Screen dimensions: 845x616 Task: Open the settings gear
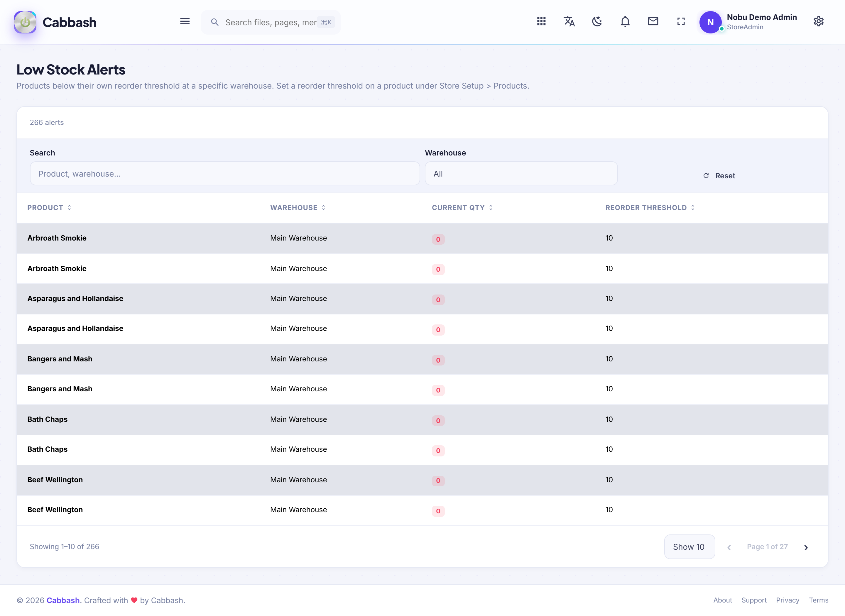pos(819,22)
